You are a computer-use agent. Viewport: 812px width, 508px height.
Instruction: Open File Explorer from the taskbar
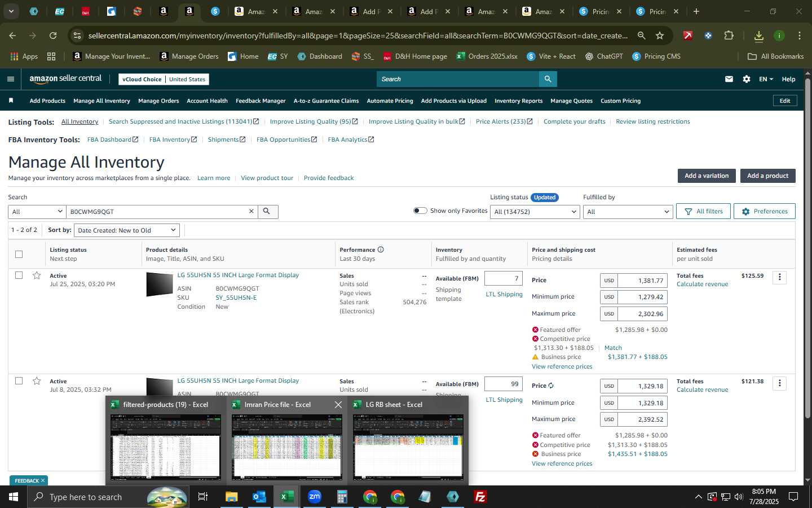232,497
